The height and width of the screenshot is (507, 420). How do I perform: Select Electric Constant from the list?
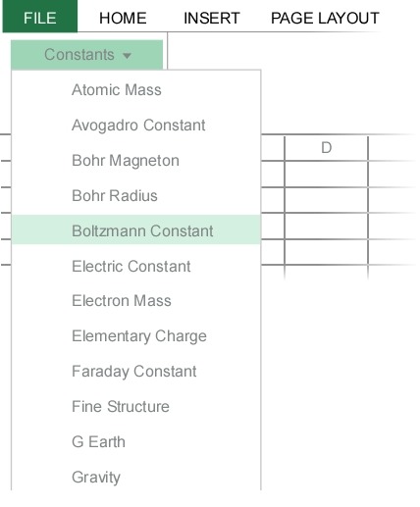(x=136, y=266)
